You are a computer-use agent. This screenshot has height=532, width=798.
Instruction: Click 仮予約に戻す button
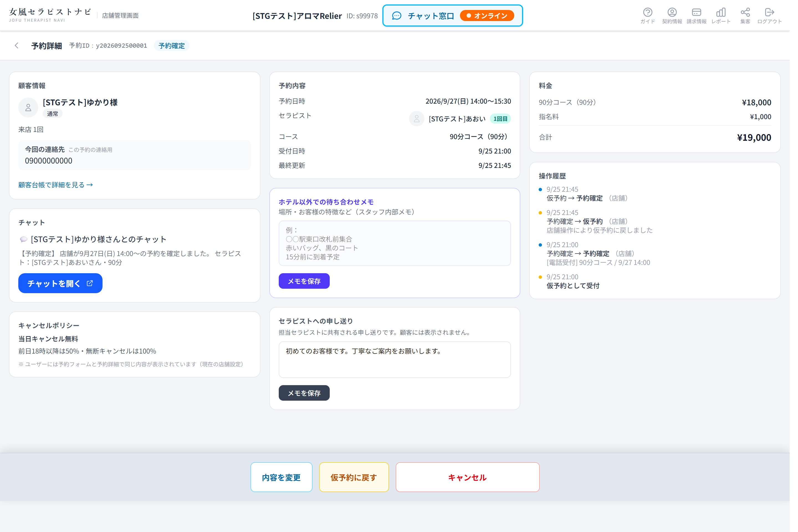click(x=358, y=482)
